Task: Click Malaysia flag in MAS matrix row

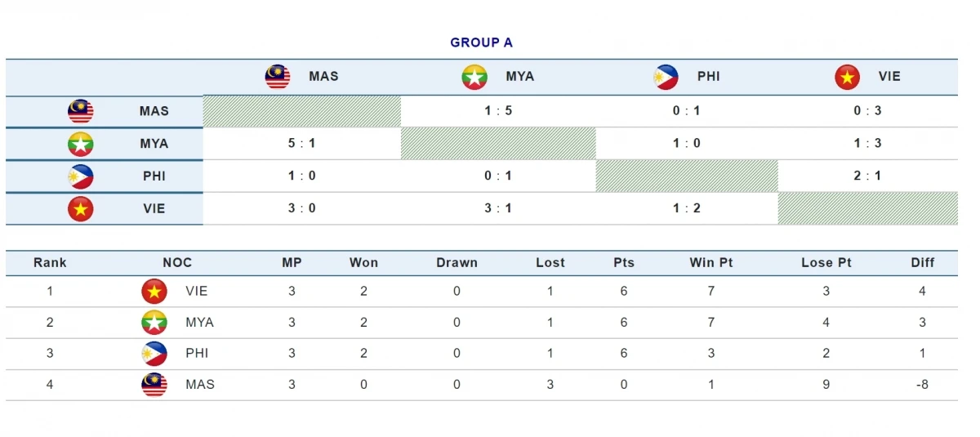Action: click(81, 111)
